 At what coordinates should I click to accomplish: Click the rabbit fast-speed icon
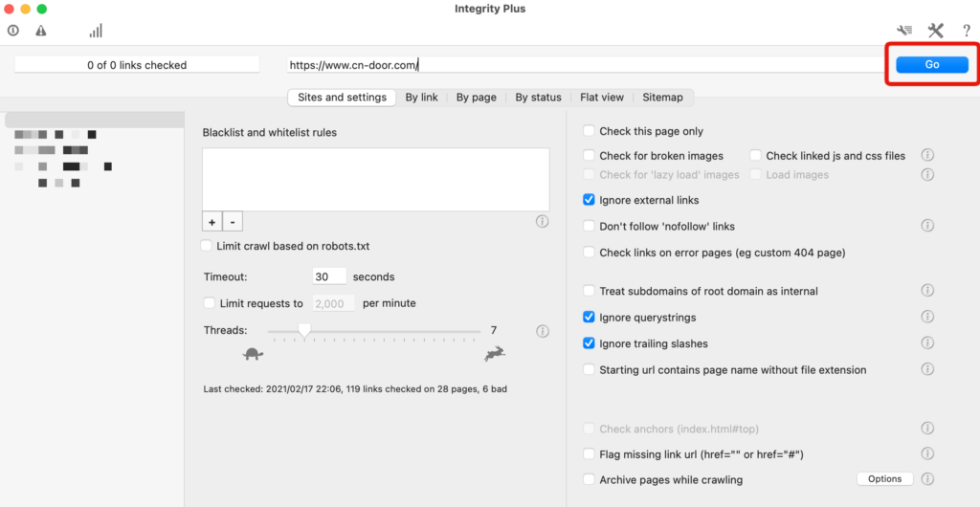click(x=495, y=354)
